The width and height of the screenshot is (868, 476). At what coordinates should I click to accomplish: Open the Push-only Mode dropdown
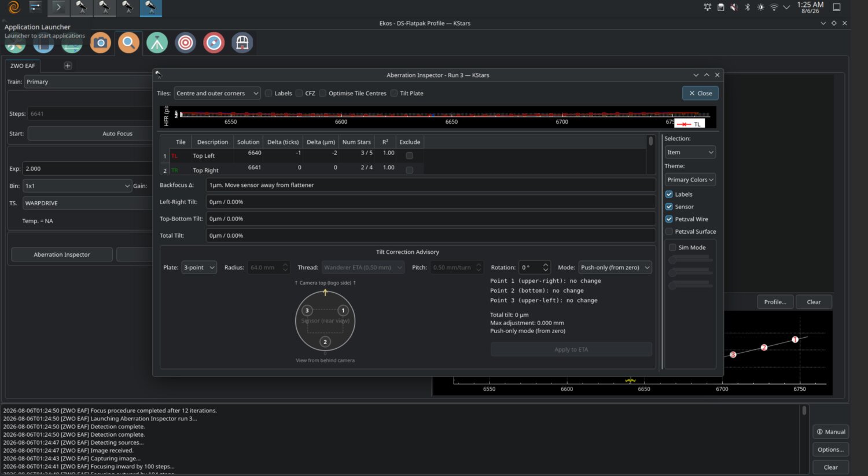(615, 267)
